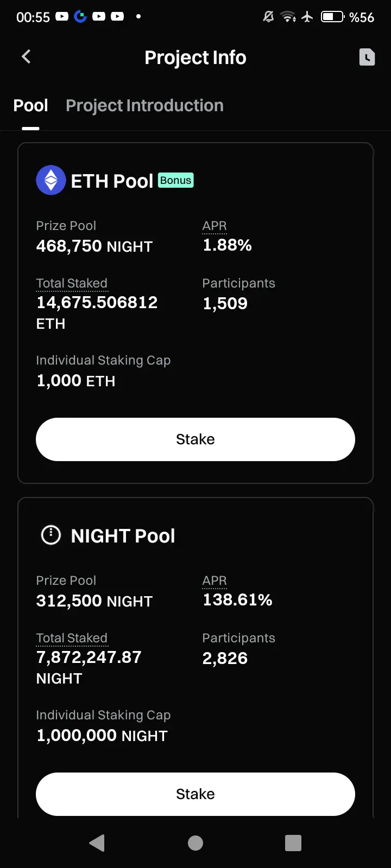Tap the NIGHT Pool title
391x868 pixels.
click(123, 536)
